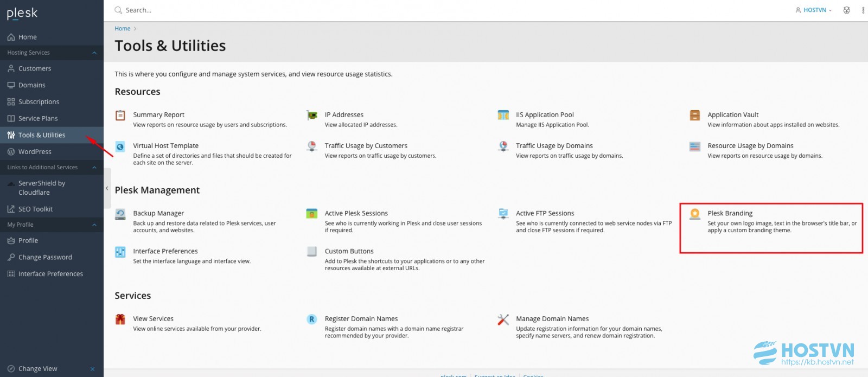Collapse the My Profile sidebar section
The width and height of the screenshot is (868, 377).
point(94,225)
